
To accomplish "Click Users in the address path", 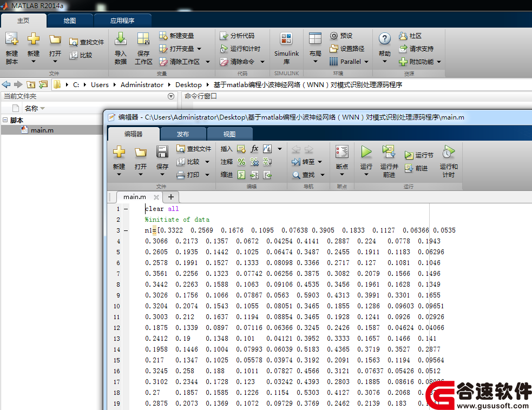I will [100, 84].
